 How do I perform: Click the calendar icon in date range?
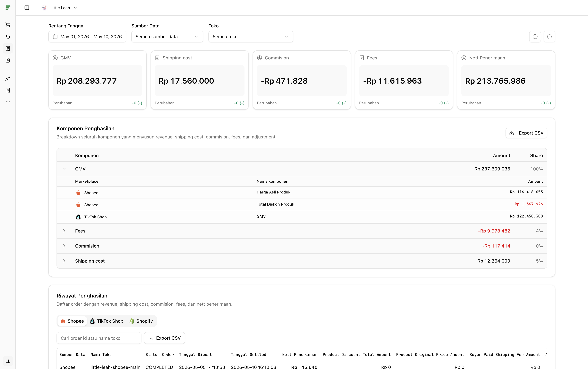pos(55,37)
